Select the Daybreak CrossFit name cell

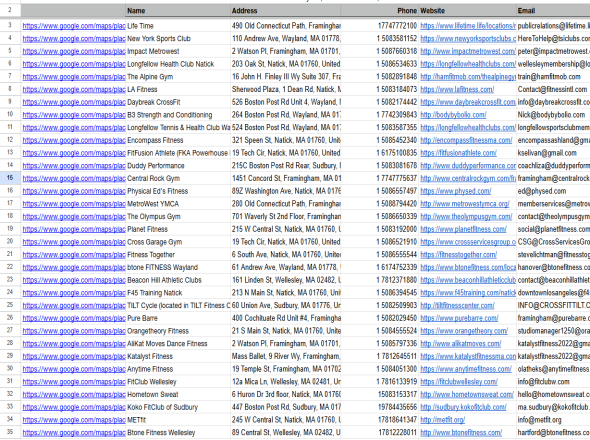178,102
